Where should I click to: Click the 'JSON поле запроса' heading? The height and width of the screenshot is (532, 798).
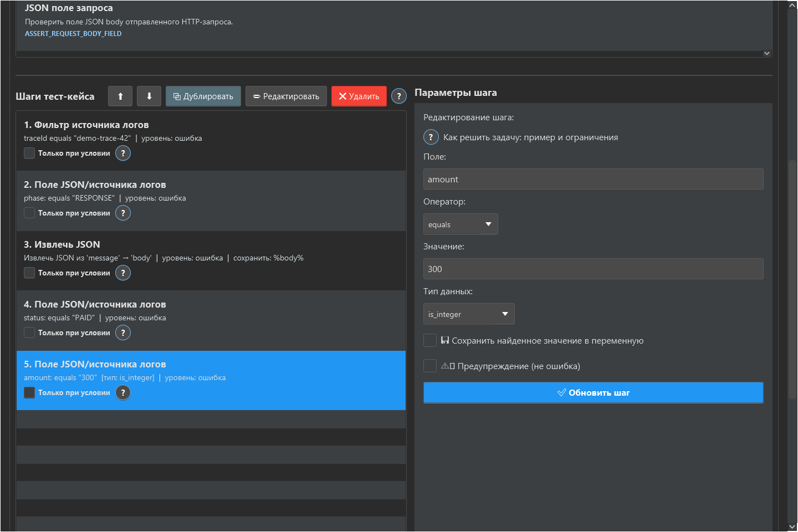[x=69, y=8]
